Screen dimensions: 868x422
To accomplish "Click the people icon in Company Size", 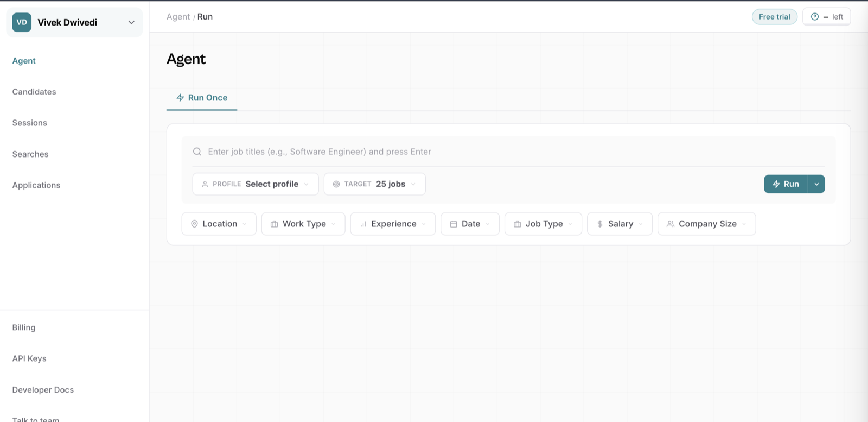I will 671,224.
